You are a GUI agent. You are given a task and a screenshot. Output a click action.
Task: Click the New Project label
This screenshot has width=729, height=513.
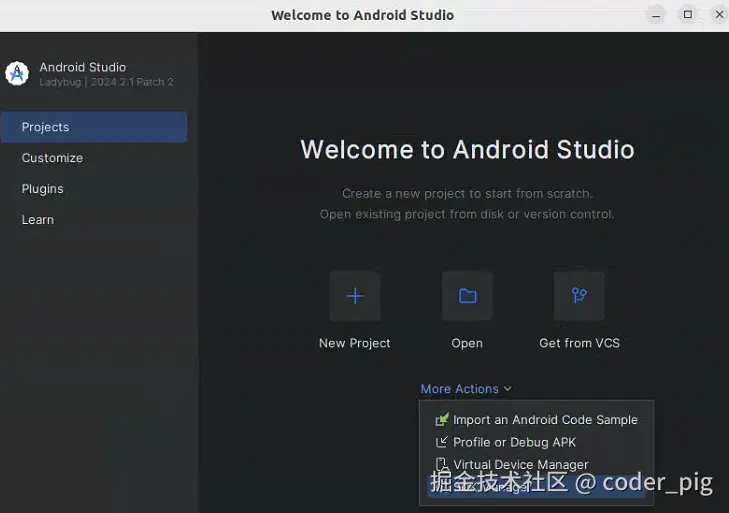pos(355,343)
